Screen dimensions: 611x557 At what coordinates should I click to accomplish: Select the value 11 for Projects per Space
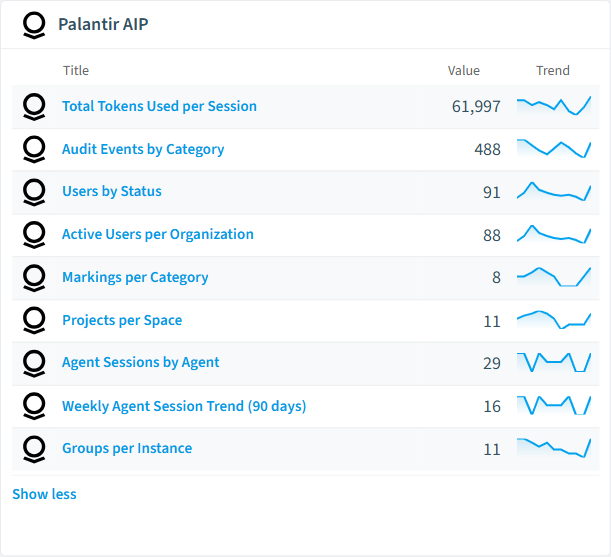(492, 321)
